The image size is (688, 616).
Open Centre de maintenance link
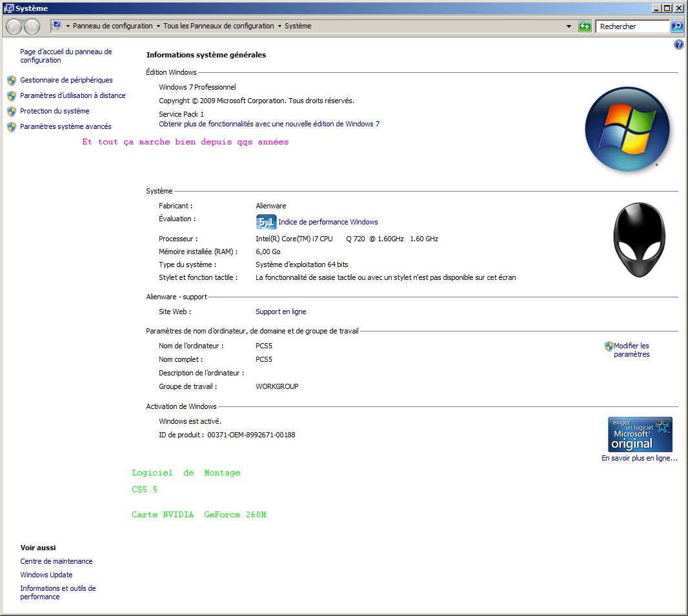coord(56,561)
